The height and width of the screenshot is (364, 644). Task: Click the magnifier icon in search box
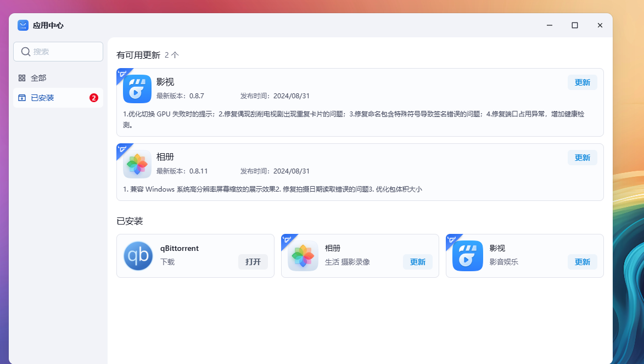[x=25, y=52]
